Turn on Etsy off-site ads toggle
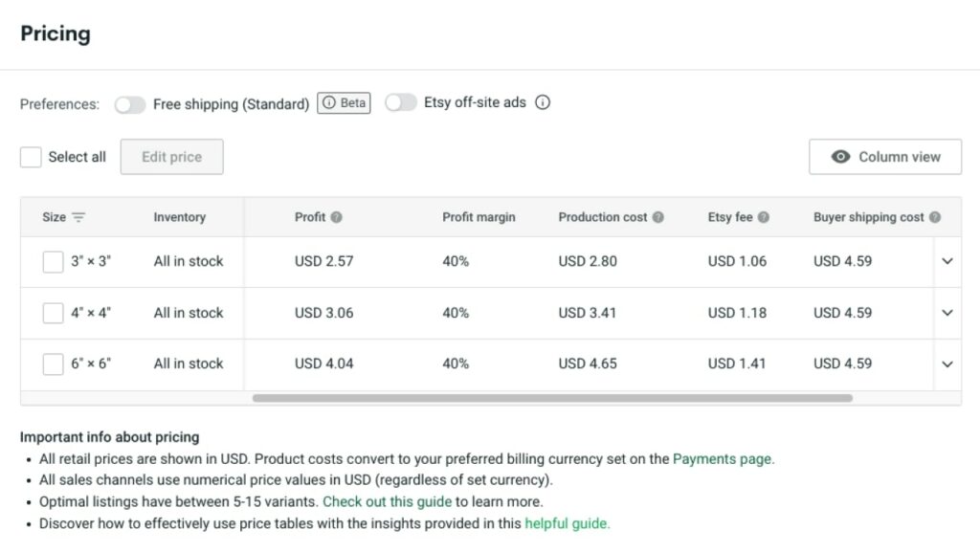Screen dimensions: 980x551 (401, 102)
